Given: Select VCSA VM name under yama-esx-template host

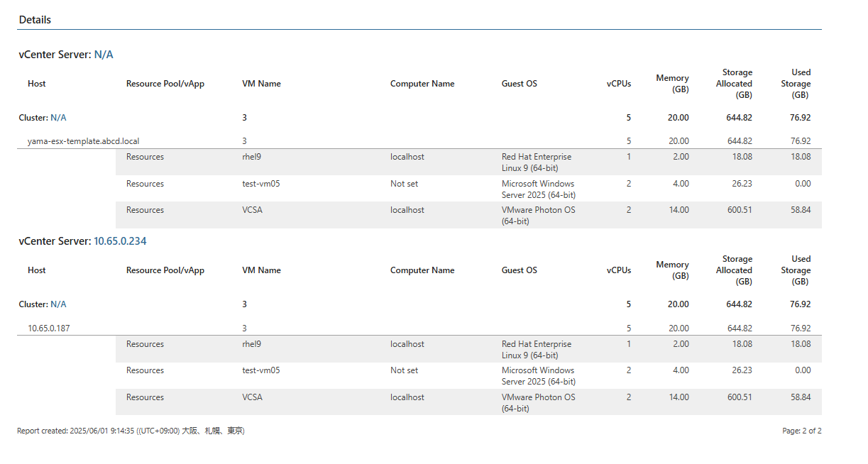Looking at the screenshot, I should pos(252,210).
